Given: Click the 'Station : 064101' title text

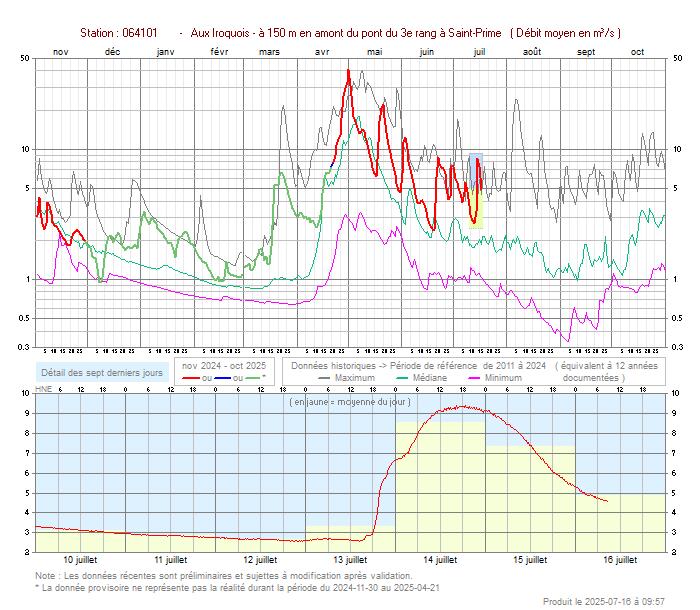Looking at the screenshot, I should (118, 33).
